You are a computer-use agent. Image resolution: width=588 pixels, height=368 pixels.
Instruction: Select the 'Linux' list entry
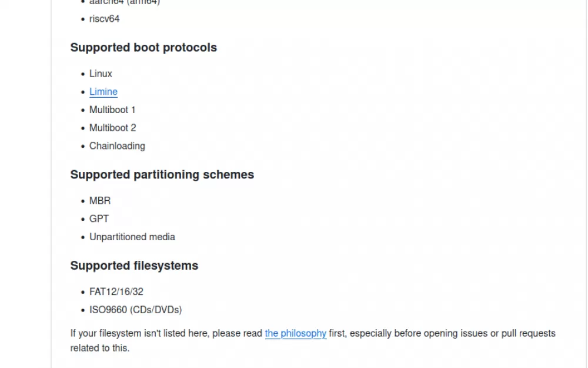click(101, 74)
